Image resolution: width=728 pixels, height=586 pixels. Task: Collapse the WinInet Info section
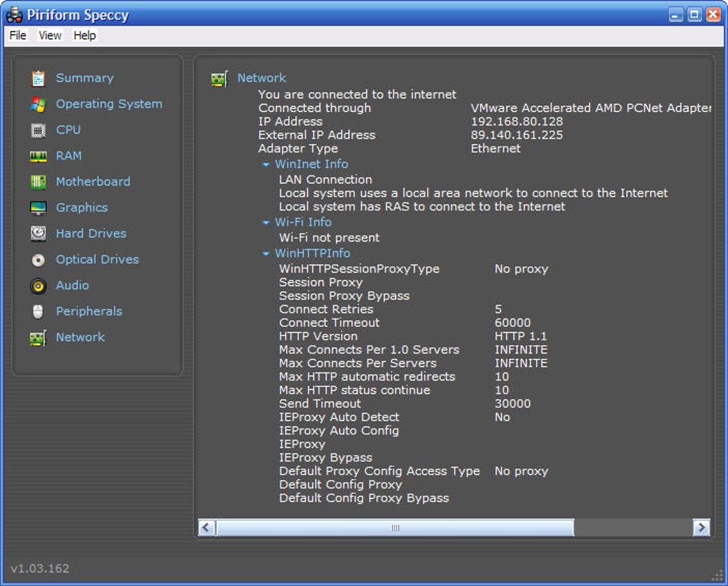pos(266,164)
